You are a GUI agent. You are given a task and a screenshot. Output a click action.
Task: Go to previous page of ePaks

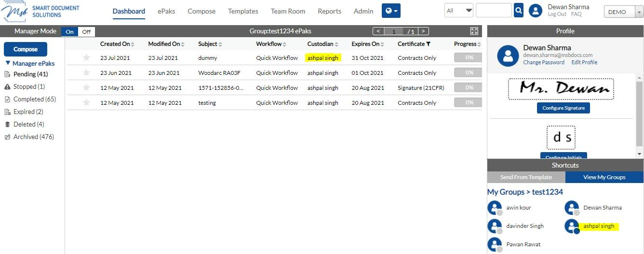(378, 31)
